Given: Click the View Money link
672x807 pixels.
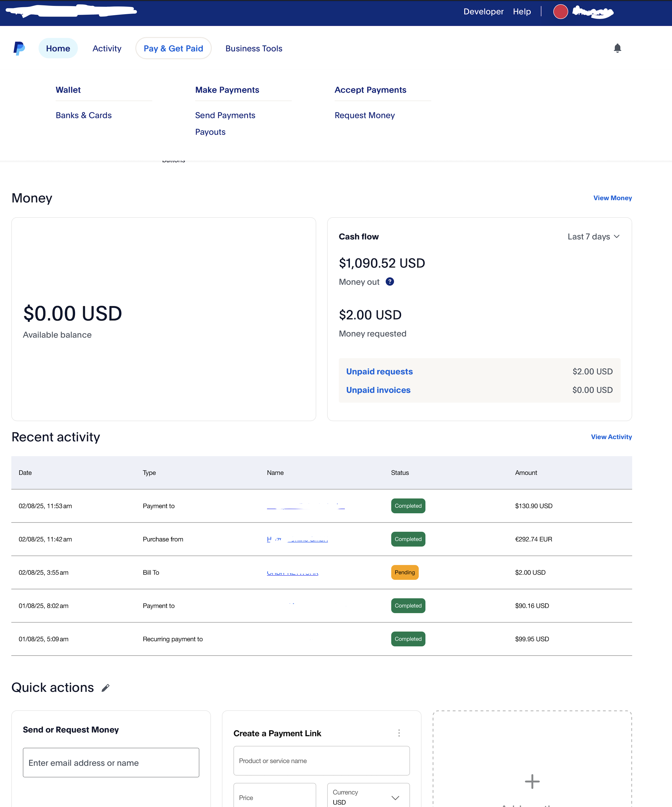Looking at the screenshot, I should [612, 198].
